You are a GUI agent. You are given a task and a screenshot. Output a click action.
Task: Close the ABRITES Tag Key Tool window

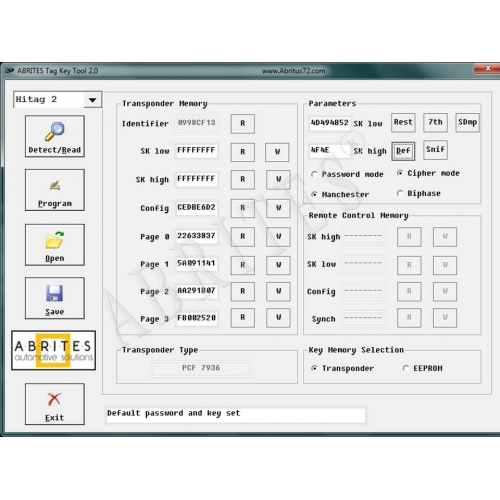[487, 68]
